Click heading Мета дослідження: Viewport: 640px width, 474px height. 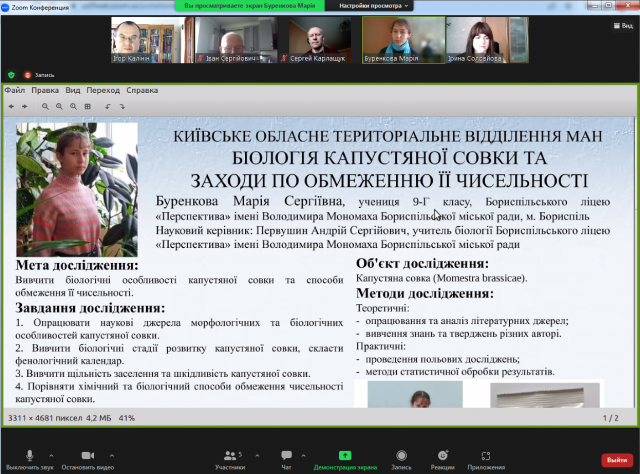[x=77, y=265]
